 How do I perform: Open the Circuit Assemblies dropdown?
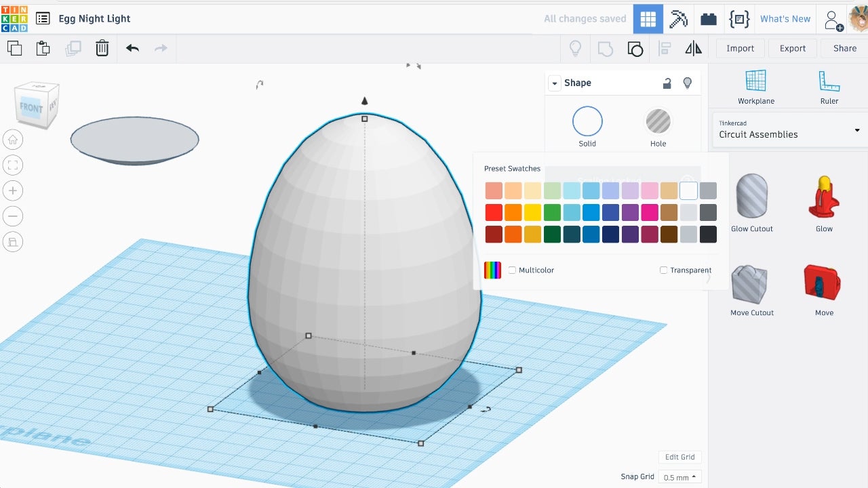coord(789,129)
